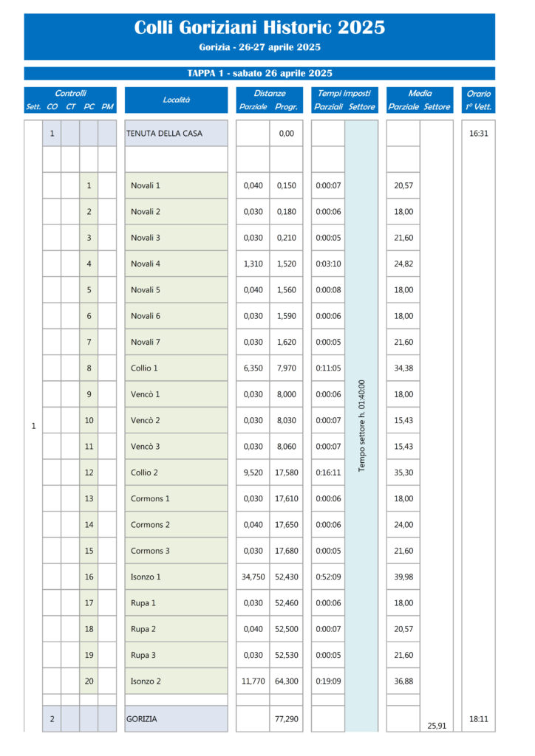Click the 'Media' column header

tap(420, 94)
